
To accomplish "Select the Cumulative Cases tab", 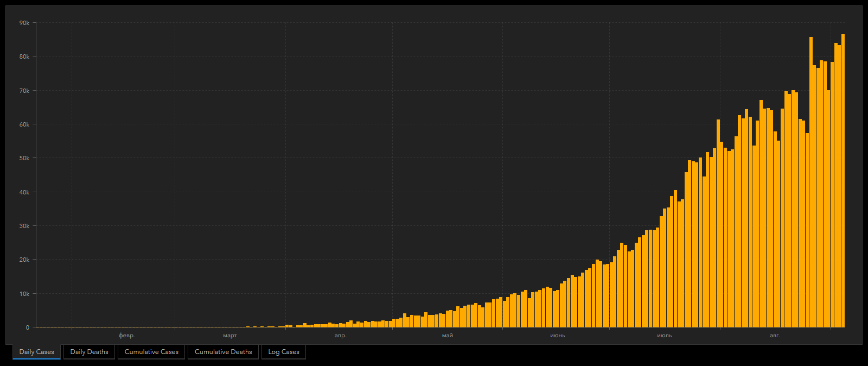I will pos(151,352).
